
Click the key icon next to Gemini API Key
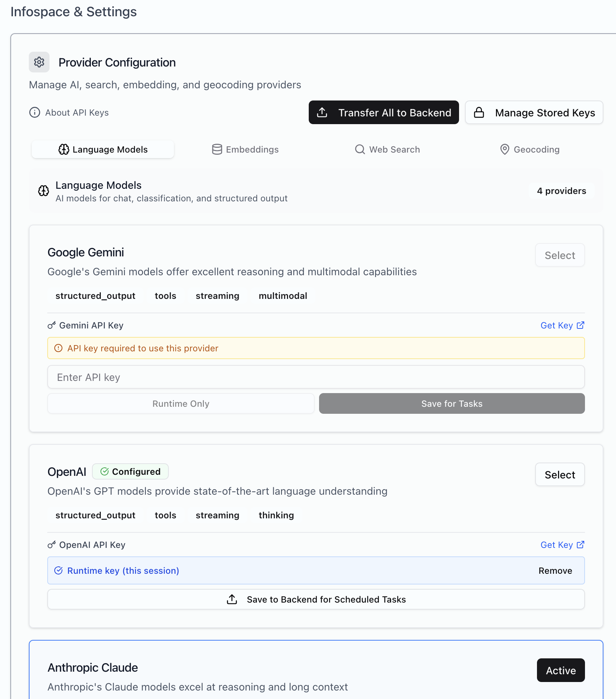tap(52, 325)
